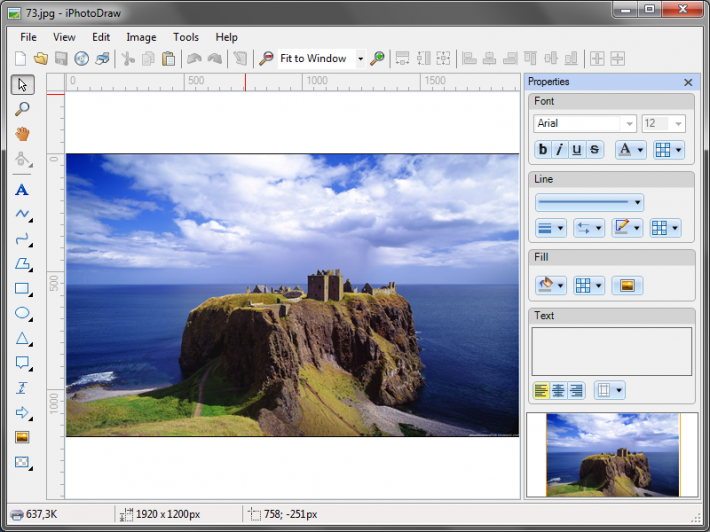Select the ellipse shape tool
The width and height of the screenshot is (710, 532).
click(x=23, y=313)
